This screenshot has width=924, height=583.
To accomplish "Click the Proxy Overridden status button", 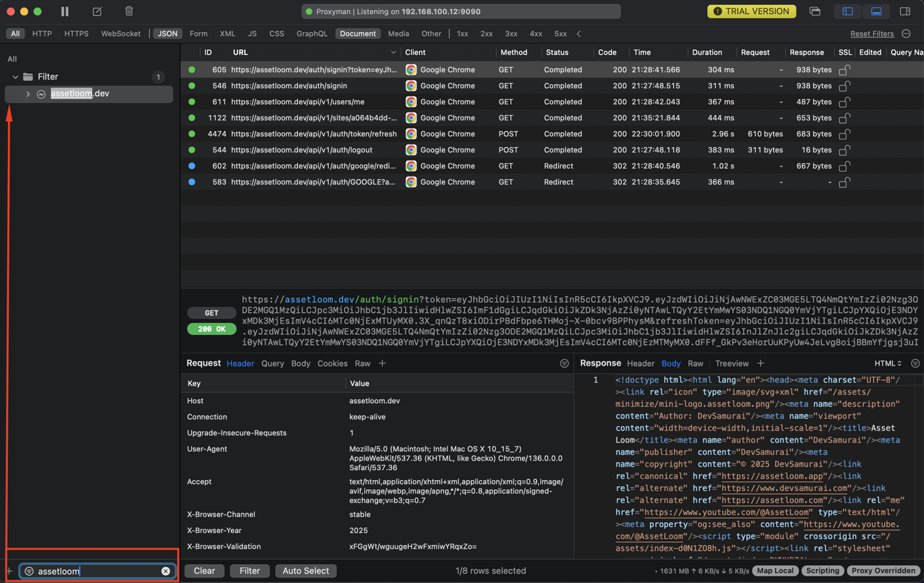I will click(x=883, y=571).
